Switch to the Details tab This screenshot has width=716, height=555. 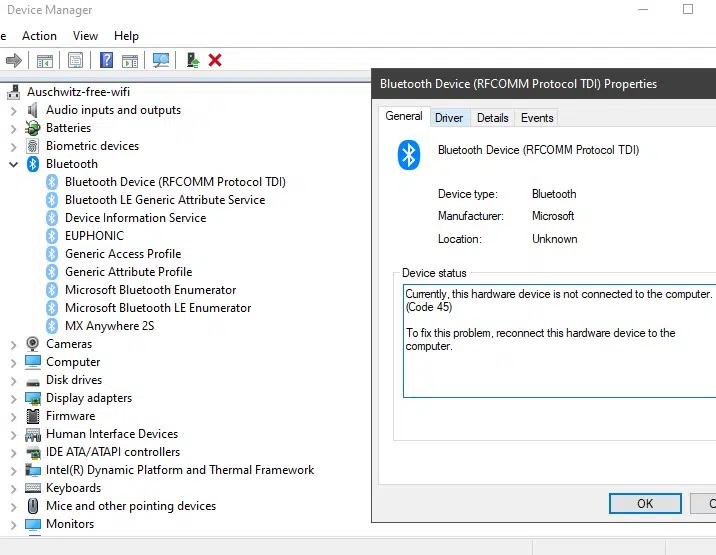(x=492, y=118)
